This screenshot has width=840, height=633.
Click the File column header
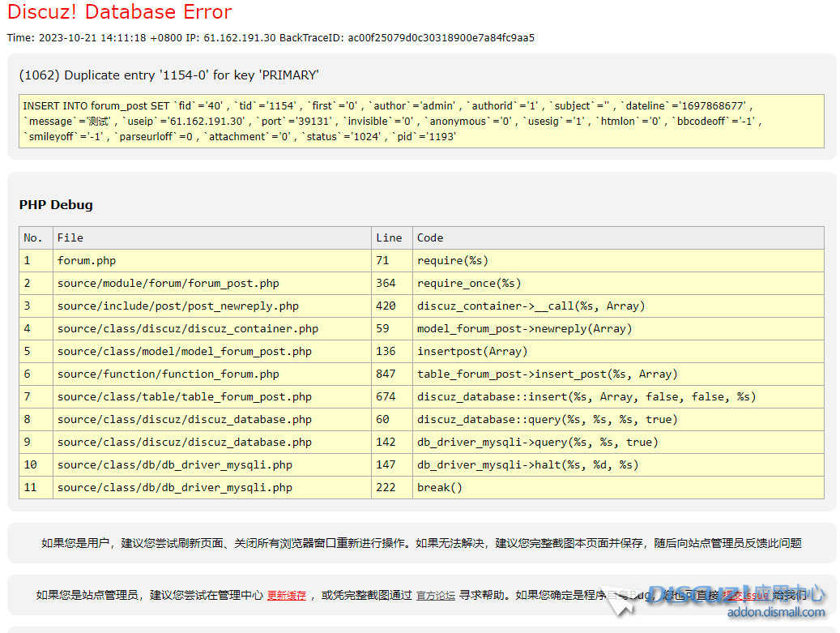point(70,237)
